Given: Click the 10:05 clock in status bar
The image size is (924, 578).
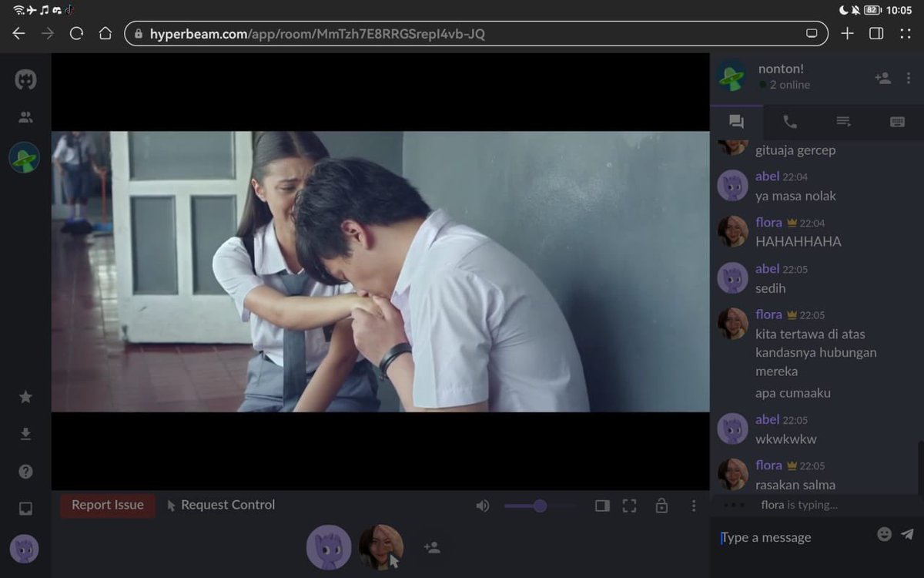Looking at the screenshot, I should (899, 10).
